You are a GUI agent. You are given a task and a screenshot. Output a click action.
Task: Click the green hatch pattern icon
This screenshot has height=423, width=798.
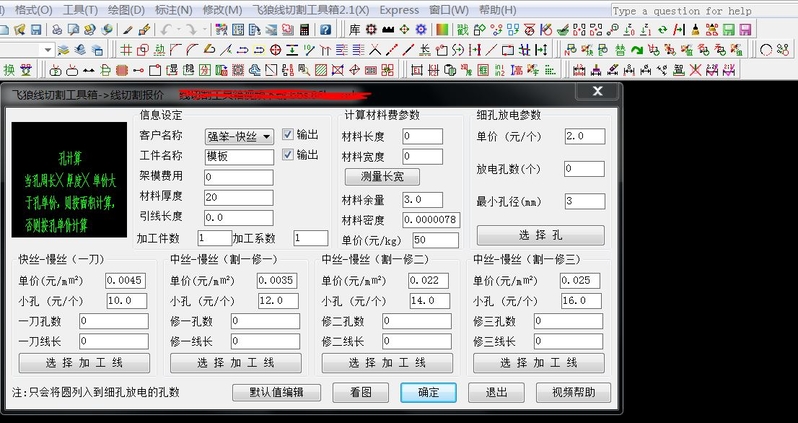[x=321, y=70]
